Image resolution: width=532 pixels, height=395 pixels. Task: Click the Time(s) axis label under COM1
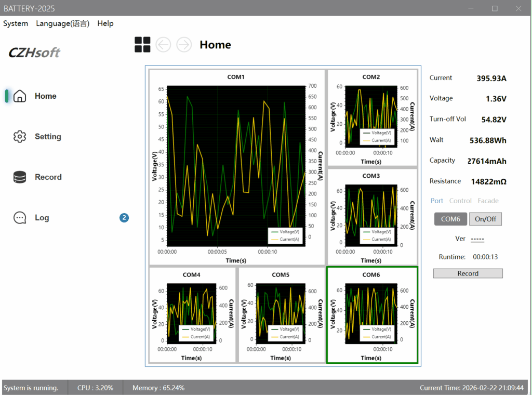[236, 260]
